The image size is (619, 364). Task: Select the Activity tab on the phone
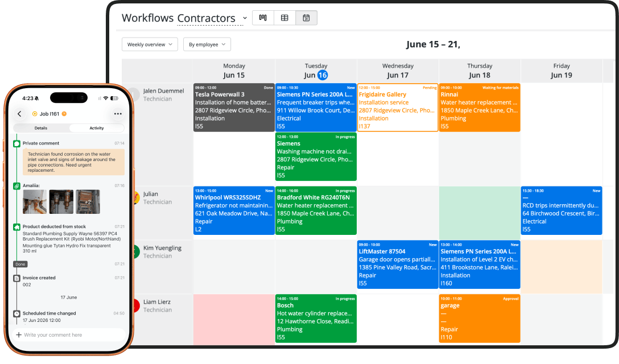click(x=97, y=128)
